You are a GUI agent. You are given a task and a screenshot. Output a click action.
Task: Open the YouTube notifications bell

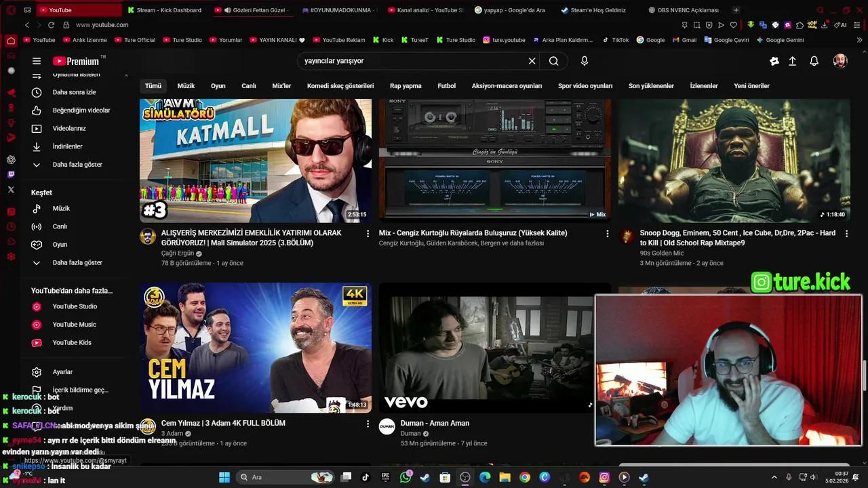click(x=814, y=61)
